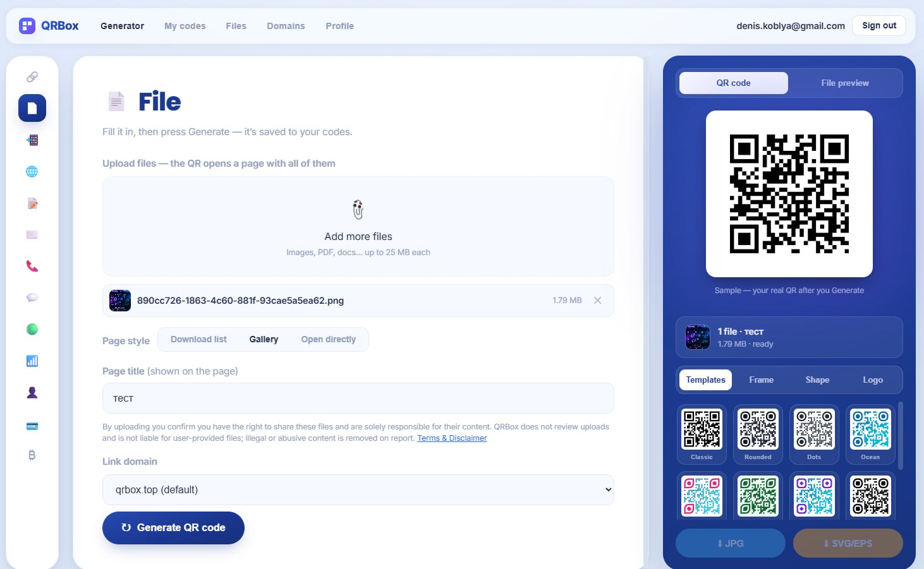Screen dimensions: 924x569
Task: Click the paperclip upload icon
Action: pyautogui.click(x=358, y=210)
